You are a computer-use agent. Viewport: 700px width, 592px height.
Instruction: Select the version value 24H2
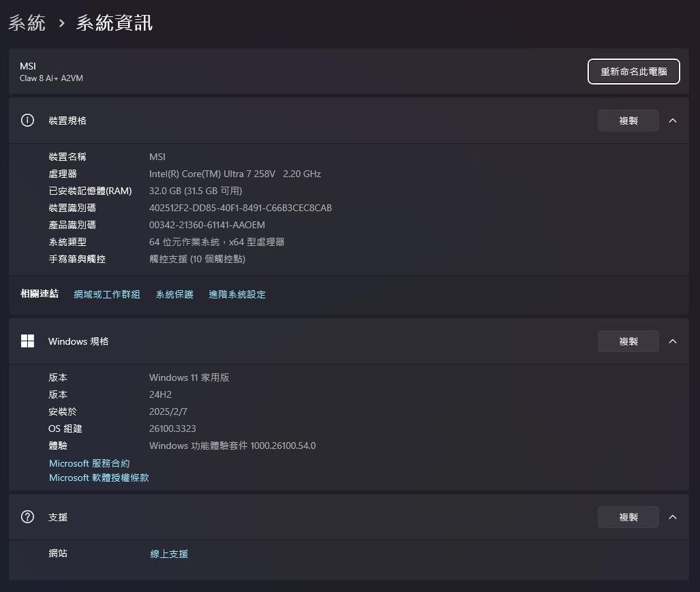(x=160, y=394)
